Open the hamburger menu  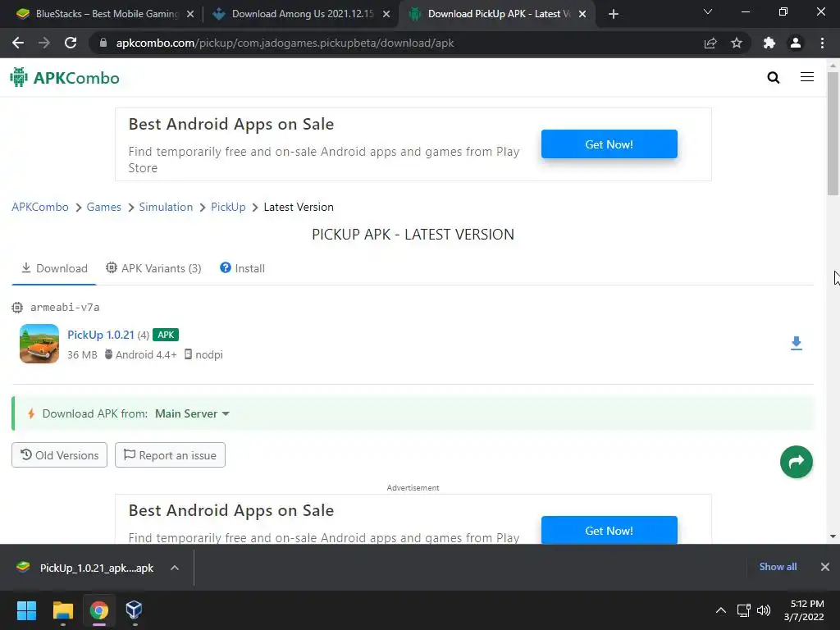pos(807,77)
